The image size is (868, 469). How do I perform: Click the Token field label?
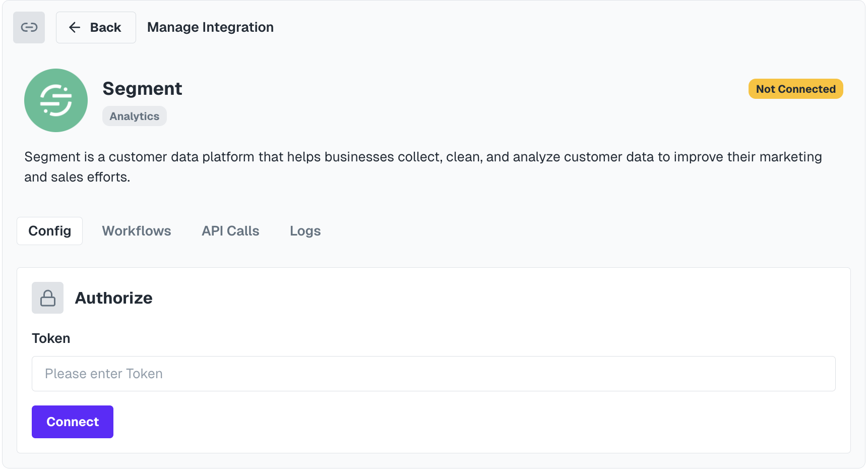51,338
